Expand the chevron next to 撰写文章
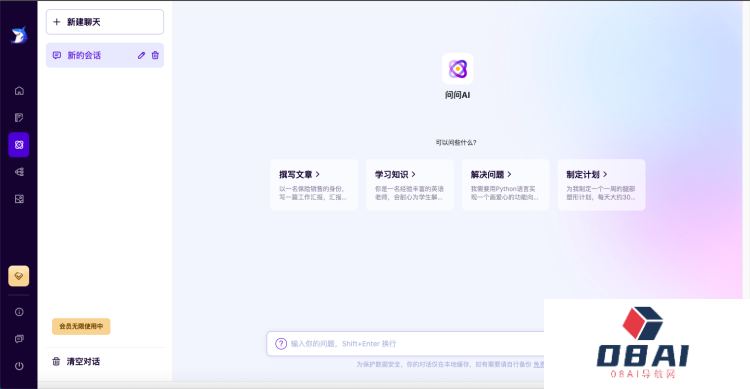This screenshot has height=389, width=750. (318, 175)
